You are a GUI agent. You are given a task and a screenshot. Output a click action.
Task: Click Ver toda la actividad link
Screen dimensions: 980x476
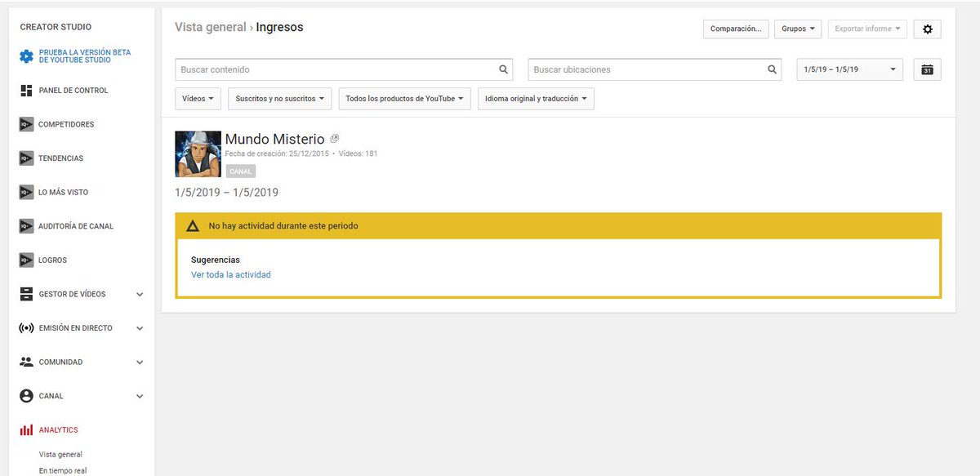pyautogui.click(x=231, y=275)
